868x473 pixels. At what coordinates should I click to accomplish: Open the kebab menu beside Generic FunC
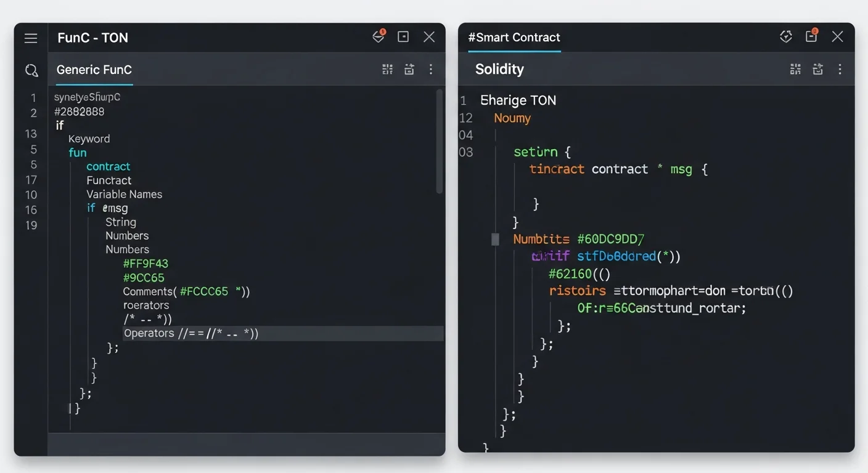[431, 70]
